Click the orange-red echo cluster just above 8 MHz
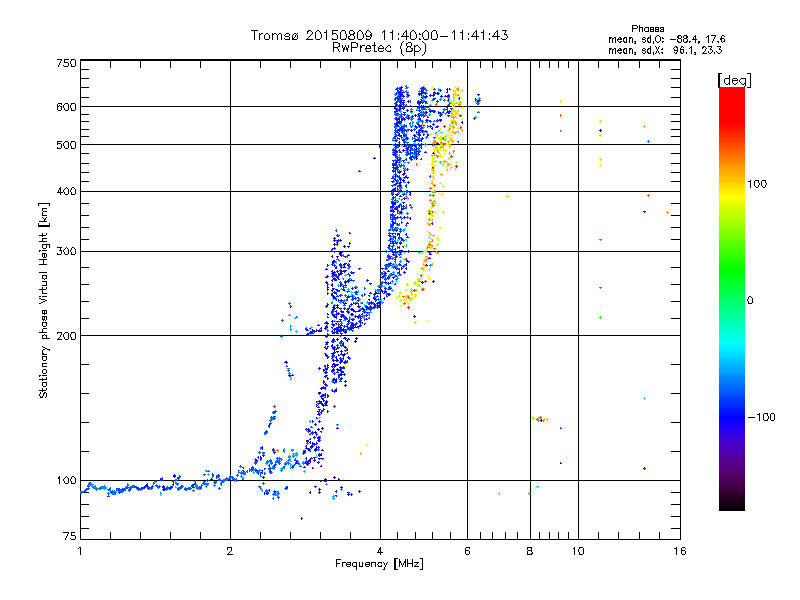This screenshot has height=600, width=800. tap(540, 419)
